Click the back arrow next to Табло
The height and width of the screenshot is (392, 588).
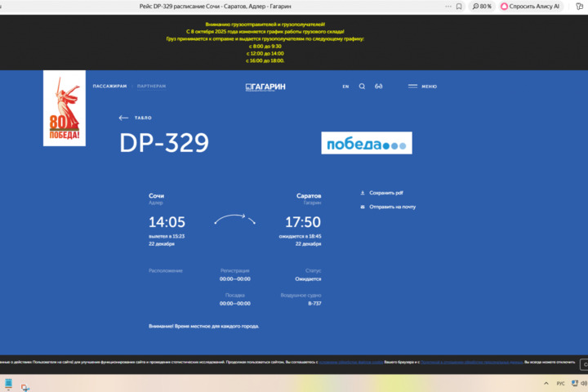tap(123, 118)
